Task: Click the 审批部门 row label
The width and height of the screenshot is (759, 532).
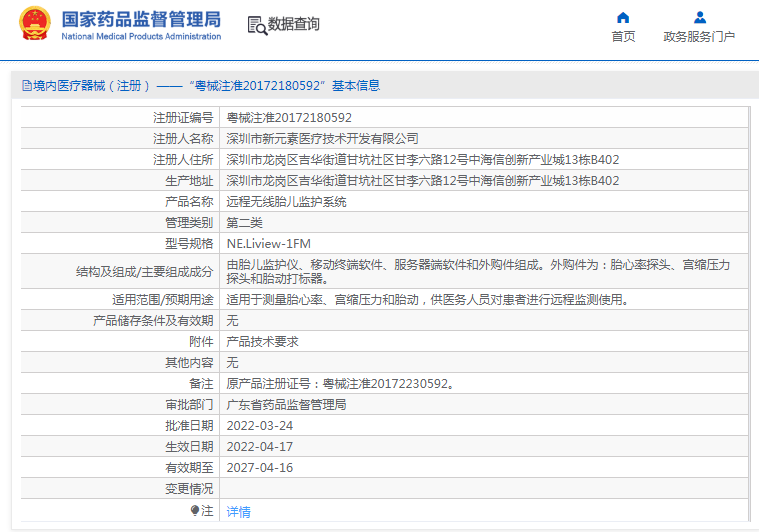Action: pos(189,405)
